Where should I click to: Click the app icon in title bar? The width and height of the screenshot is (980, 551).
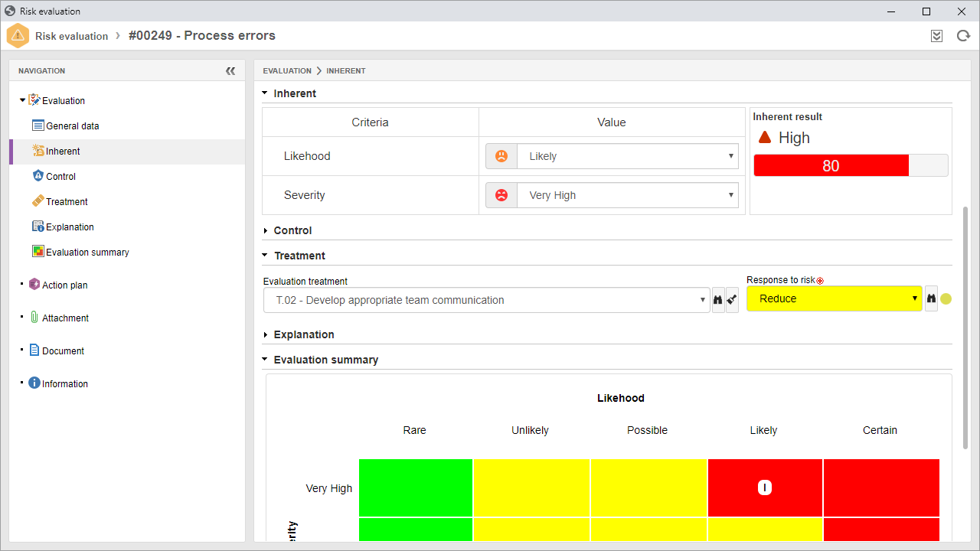pos(10,11)
